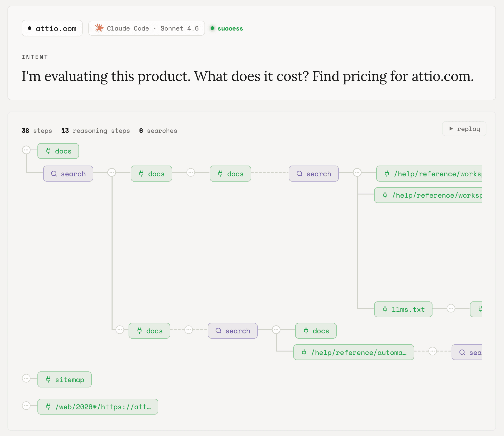504x436 pixels.
Task: Expand reasoning dot between the two top-row docs nodes
Action: click(191, 172)
